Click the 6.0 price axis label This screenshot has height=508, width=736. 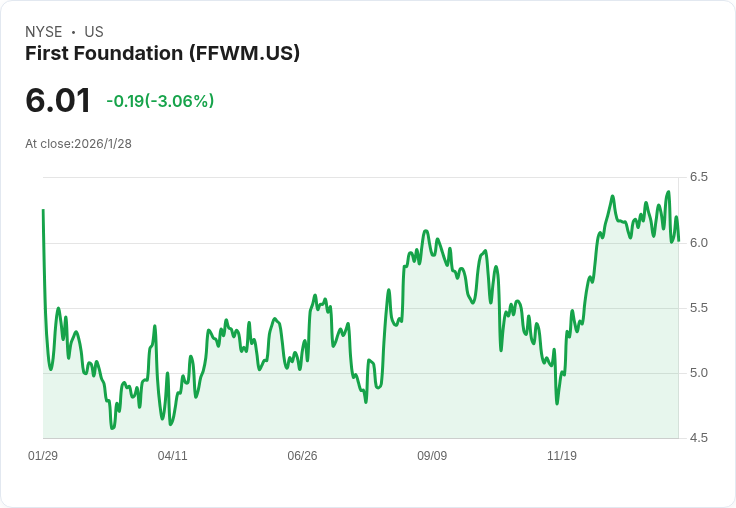[698, 243]
